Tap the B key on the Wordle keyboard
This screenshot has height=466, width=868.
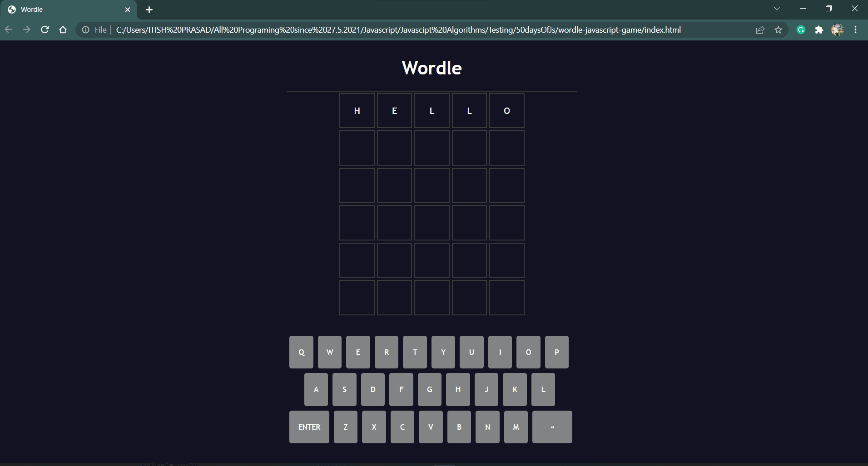[x=459, y=427]
